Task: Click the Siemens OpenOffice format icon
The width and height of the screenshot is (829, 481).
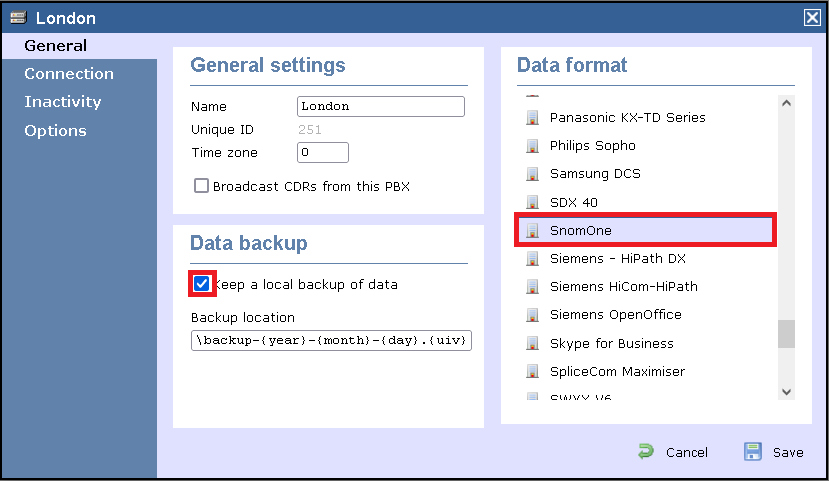Action: (x=532, y=315)
